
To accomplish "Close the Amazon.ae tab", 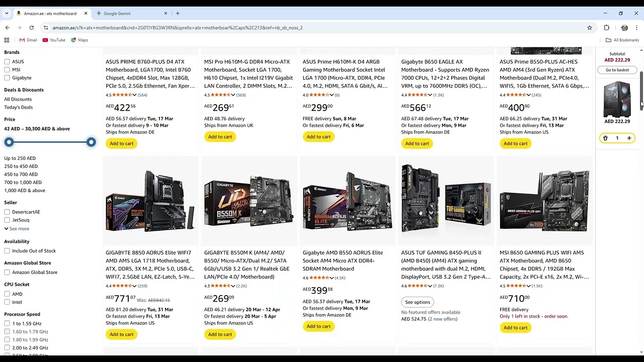I will click(86, 14).
